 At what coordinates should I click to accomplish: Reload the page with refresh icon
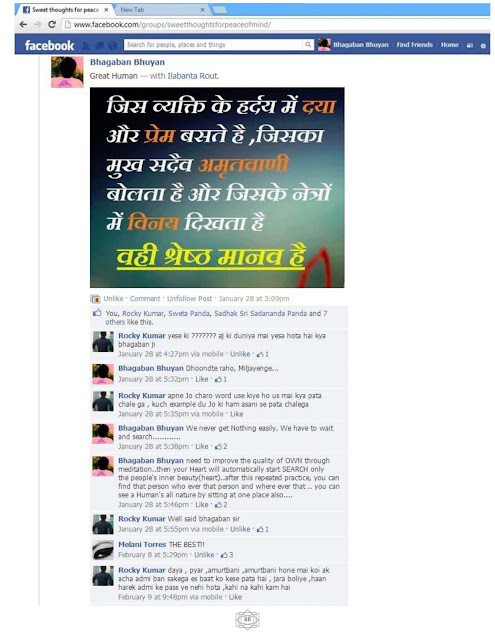point(52,24)
